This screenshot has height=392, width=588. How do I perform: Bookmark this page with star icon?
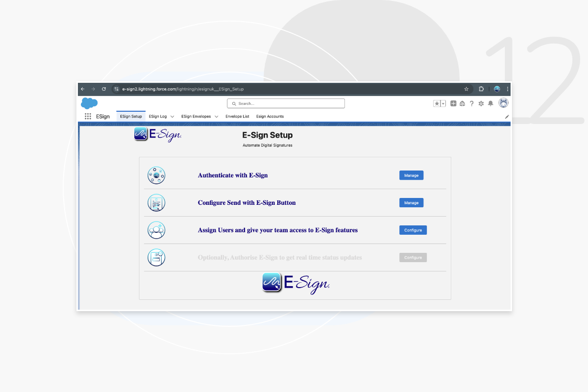pos(466,89)
